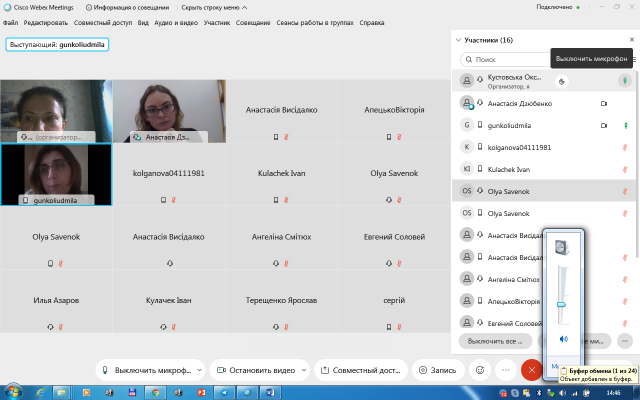
Task: Mute speakers via volume popup speaker icon
Action: [564, 339]
